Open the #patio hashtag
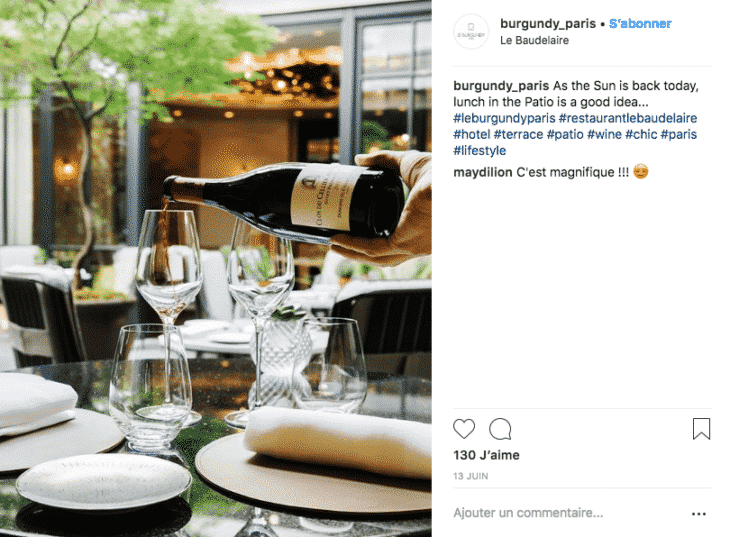Image resolution: width=730 pixels, height=537 pixels. tap(565, 134)
